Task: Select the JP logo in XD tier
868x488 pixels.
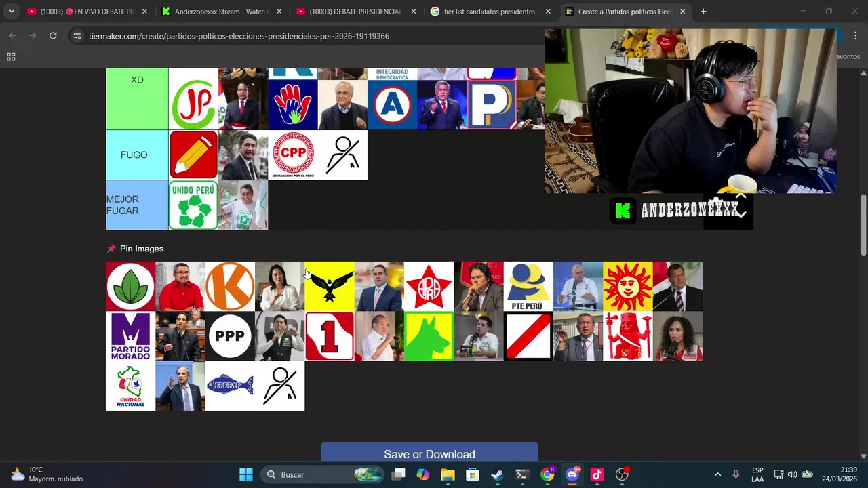Action: [x=193, y=105]
